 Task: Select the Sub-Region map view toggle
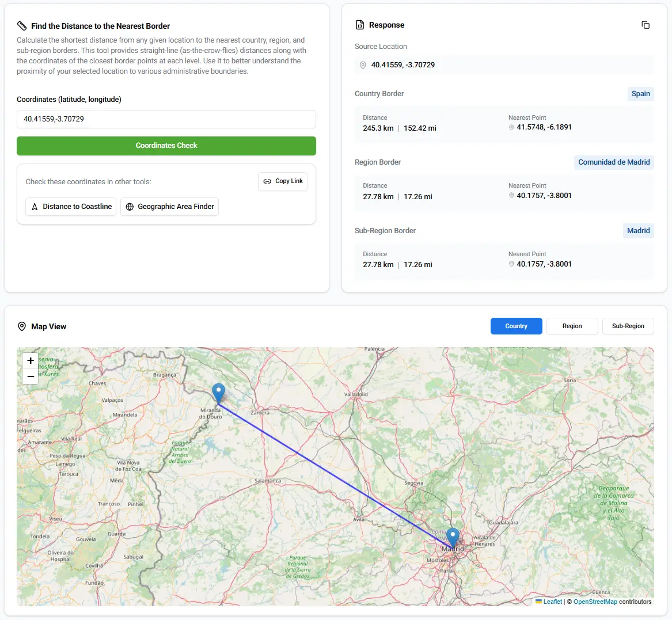pos(628,326)
